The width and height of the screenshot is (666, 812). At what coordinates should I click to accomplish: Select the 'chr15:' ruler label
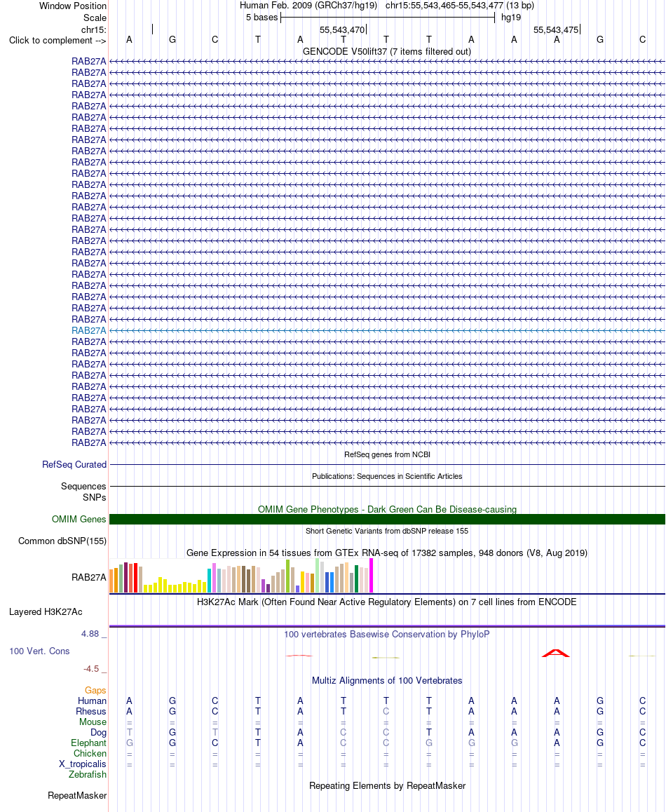click(x=94, y=29)
